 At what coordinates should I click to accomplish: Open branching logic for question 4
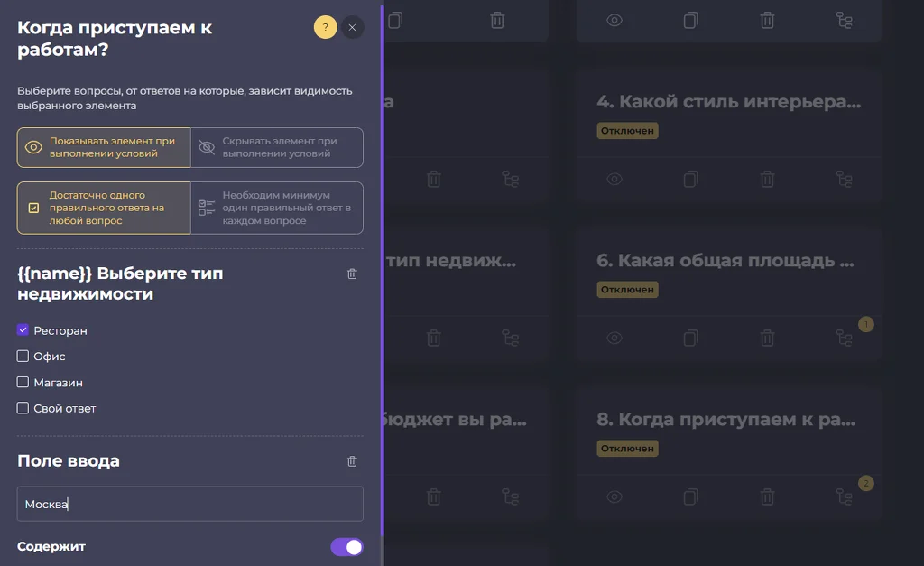coord(845,180)
